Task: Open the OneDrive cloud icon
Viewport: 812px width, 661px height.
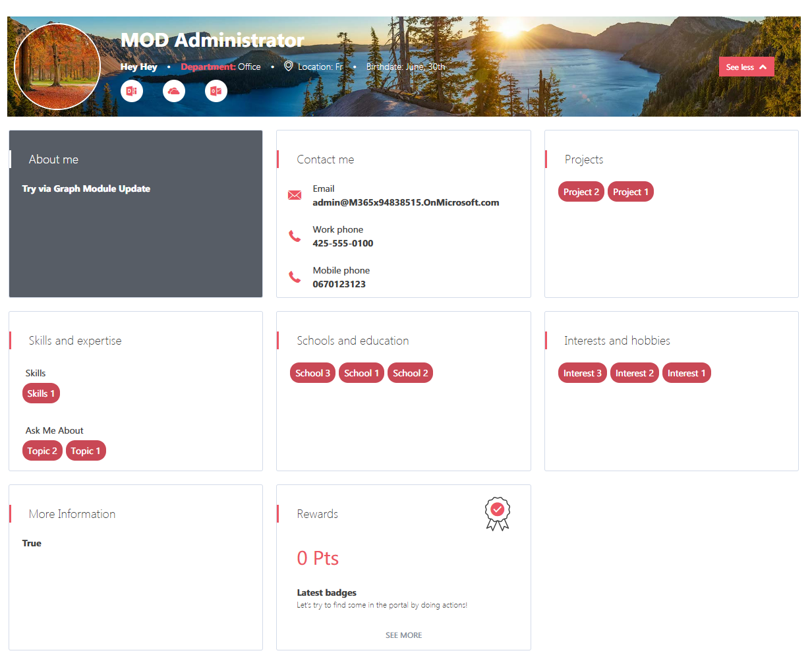Action: coord(174,91)
